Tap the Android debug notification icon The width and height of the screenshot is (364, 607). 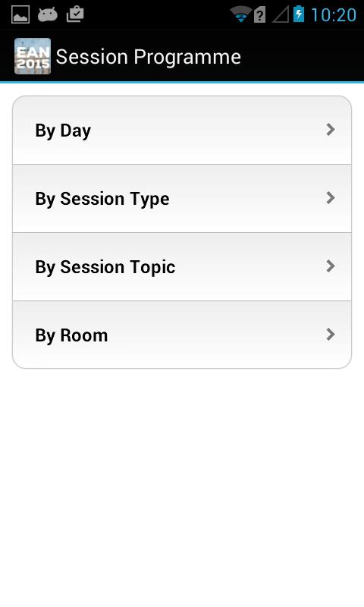(x=48, y=14)
